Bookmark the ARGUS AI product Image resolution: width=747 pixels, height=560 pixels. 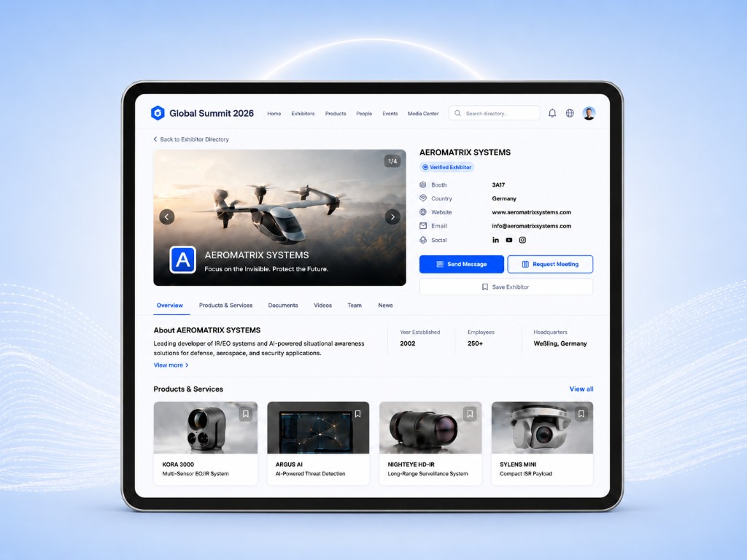pyautogui.click(x=357, y=414)
